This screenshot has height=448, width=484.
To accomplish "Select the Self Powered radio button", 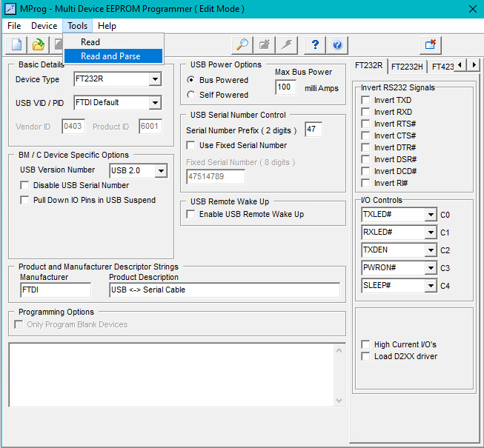I will pyautogui.click(x=191, y=95).
